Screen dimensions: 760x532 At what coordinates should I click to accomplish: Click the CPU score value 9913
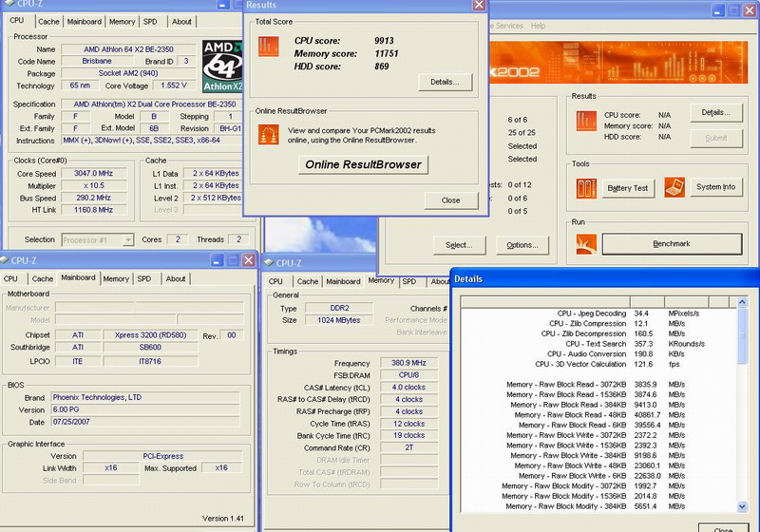384,41
